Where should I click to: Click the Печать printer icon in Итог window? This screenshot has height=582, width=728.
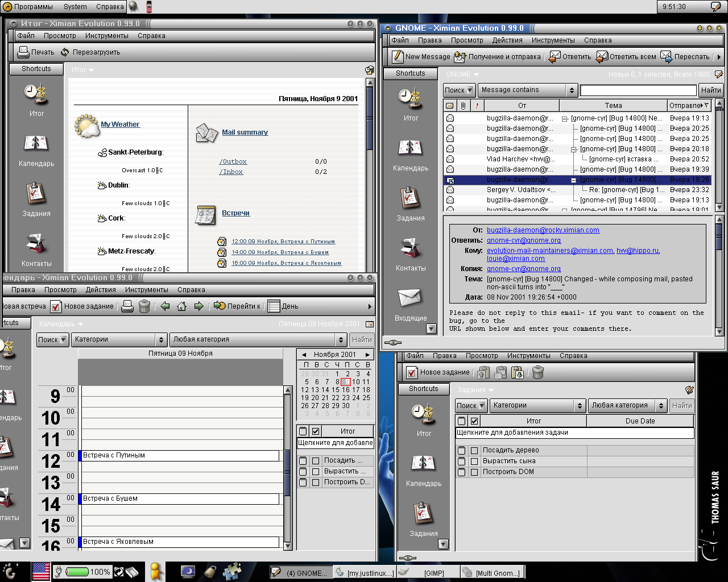pyautogui.click(x=23, y=52)
